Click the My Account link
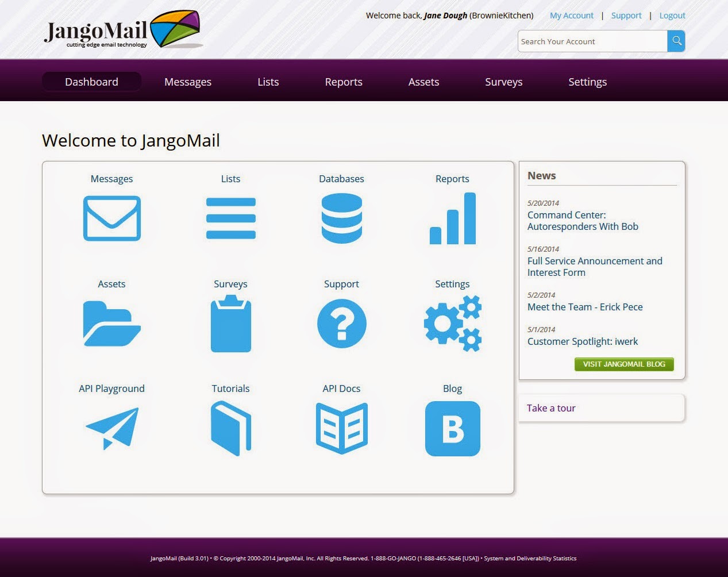The width and height of the screenshot is (728, 577). click(x=572, y=16)
